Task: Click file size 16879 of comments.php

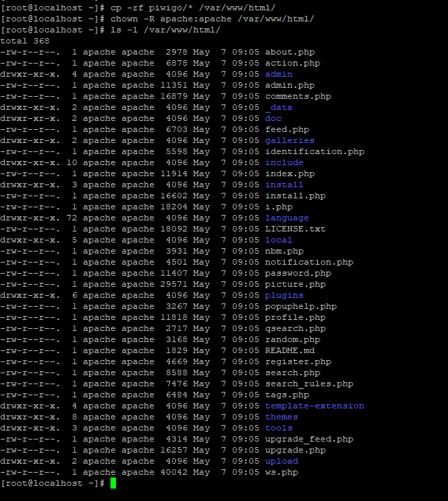Action: point(173,97)
